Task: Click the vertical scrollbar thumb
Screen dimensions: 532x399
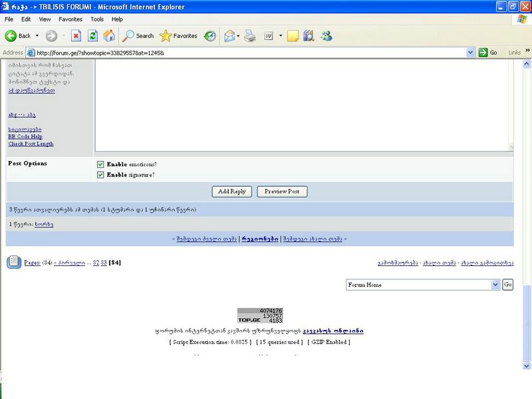Action: [527, 323]
